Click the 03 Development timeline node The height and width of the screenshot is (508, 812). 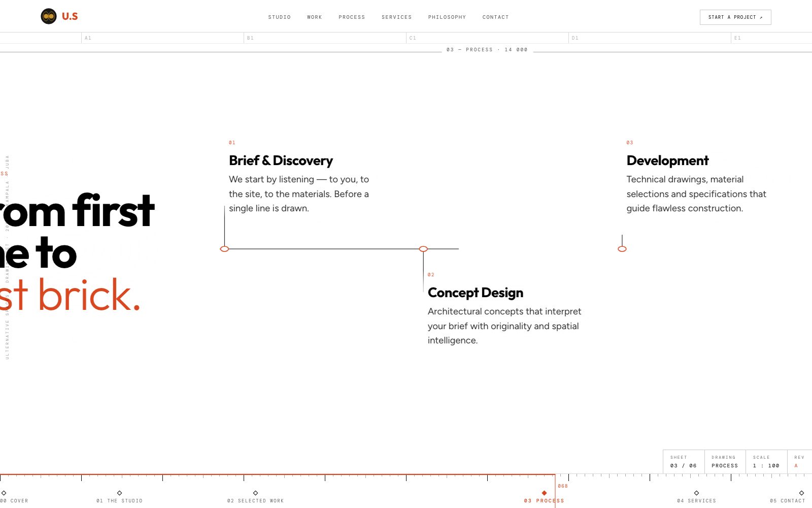(x=622, y=249)
